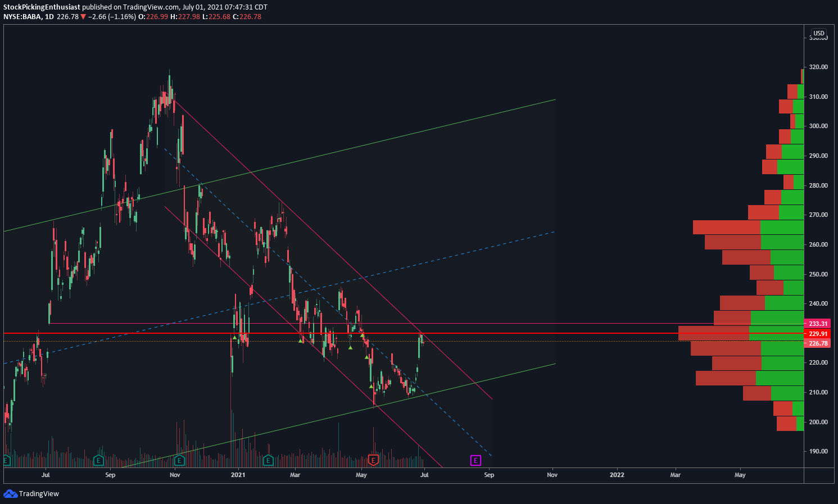Click the "May" label below red earnings marker
838x504 pixels.
coord(361,475)
